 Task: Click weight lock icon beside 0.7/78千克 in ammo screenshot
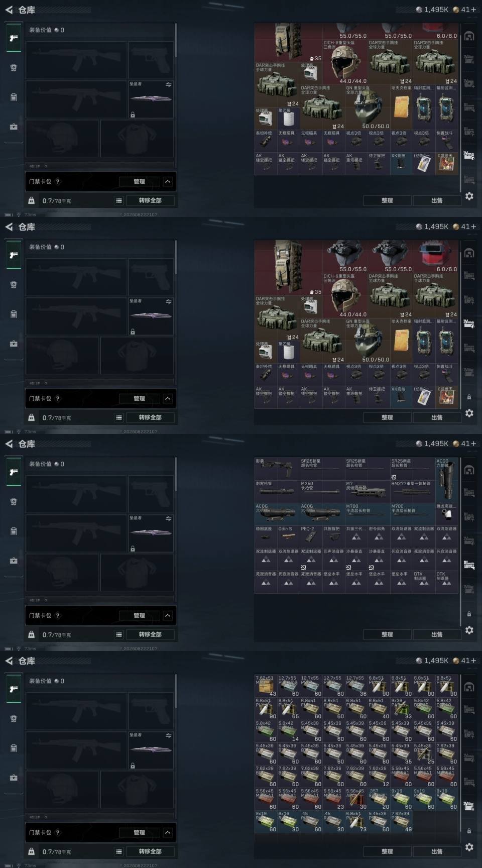tap(31, 851)
